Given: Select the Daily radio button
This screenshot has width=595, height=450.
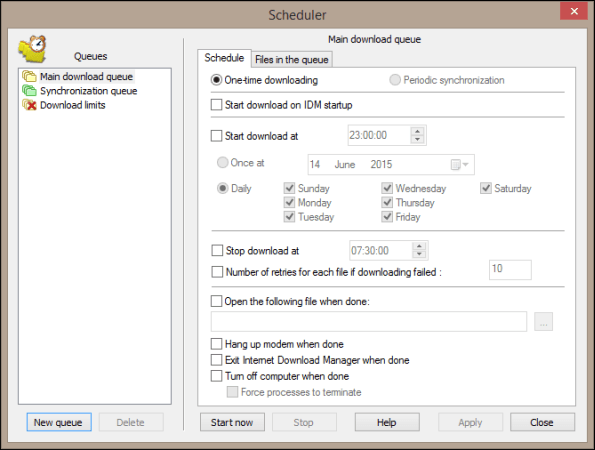Looking at the screenshot, I should click(x=222, y=188).
